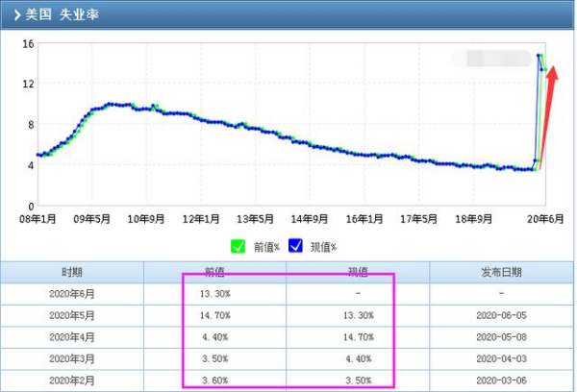Click the 20年6月 x-axis label
577x392 pixels.
pyautogui.click(x=544, y=218)
